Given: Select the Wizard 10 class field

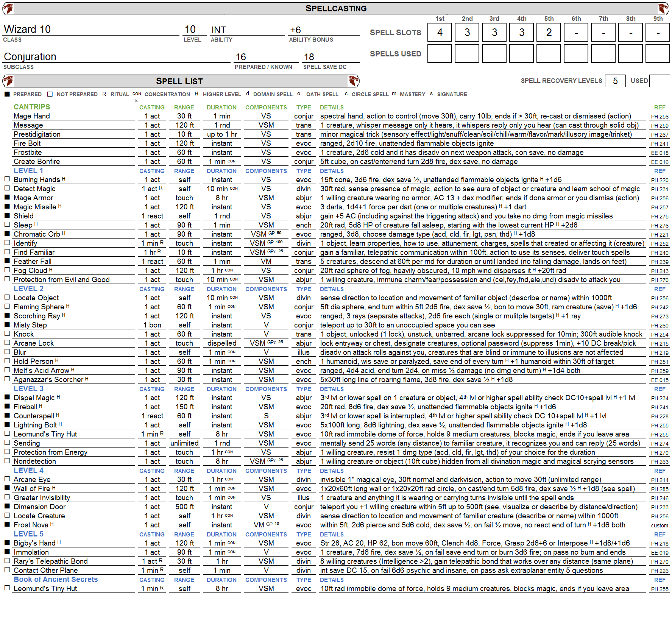Looking at the screenshot, I should click(x=91, y=30).
